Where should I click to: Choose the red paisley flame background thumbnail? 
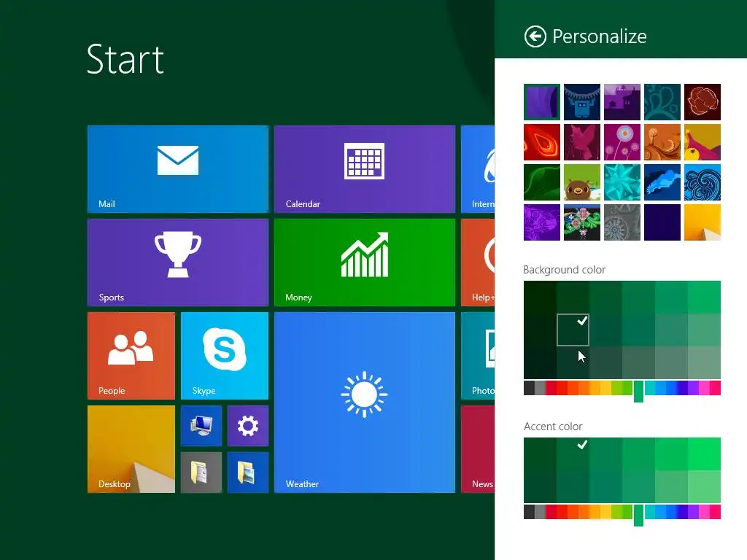[x=542, y=142]
